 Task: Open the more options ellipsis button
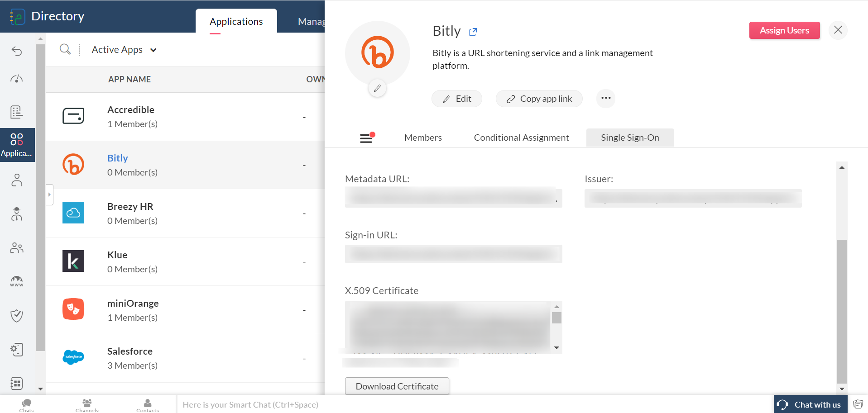coord(606,98)
